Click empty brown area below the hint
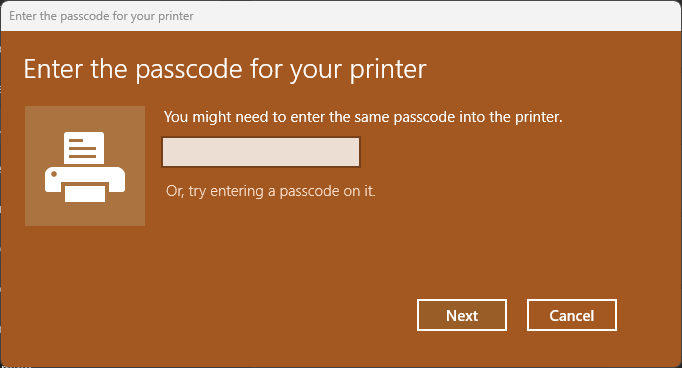The width and height of the screenshot is (682, 368). [x=270, y=248]
